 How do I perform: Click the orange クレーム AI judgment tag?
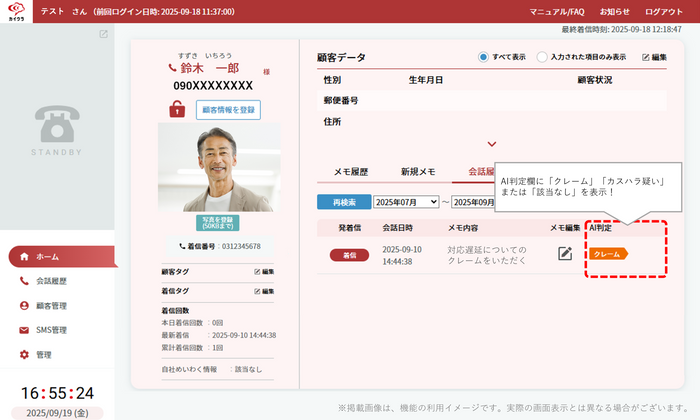(x=608, y=254)
